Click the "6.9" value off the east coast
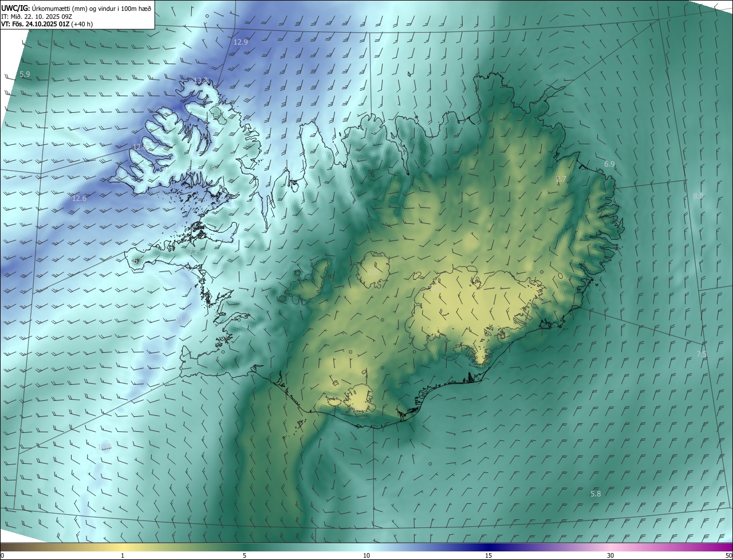This screenshot has height=560, width=733. 609,164
